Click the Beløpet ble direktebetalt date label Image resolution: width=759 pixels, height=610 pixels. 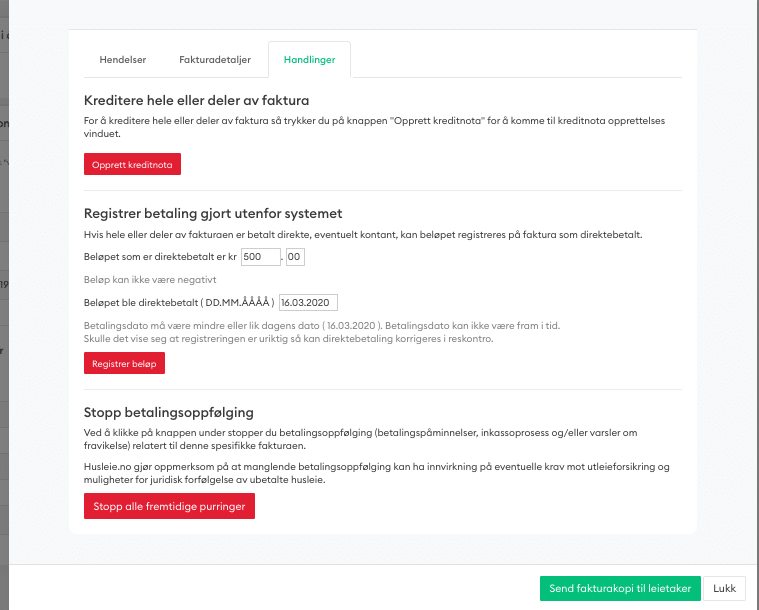[179, 302]
